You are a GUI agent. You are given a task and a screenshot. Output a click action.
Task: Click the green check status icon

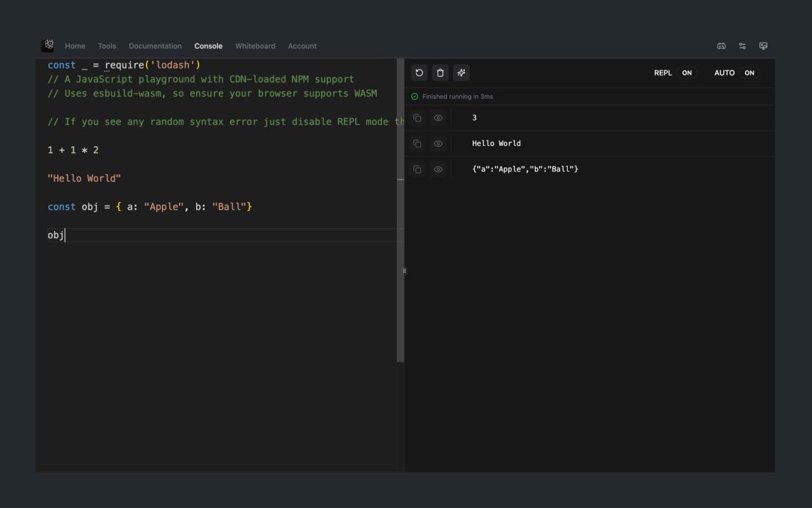tap(415, 97)
